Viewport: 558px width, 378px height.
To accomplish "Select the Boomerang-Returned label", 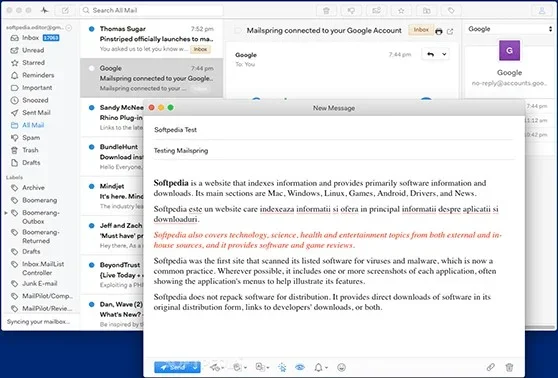I will click(x=37, y=236).
